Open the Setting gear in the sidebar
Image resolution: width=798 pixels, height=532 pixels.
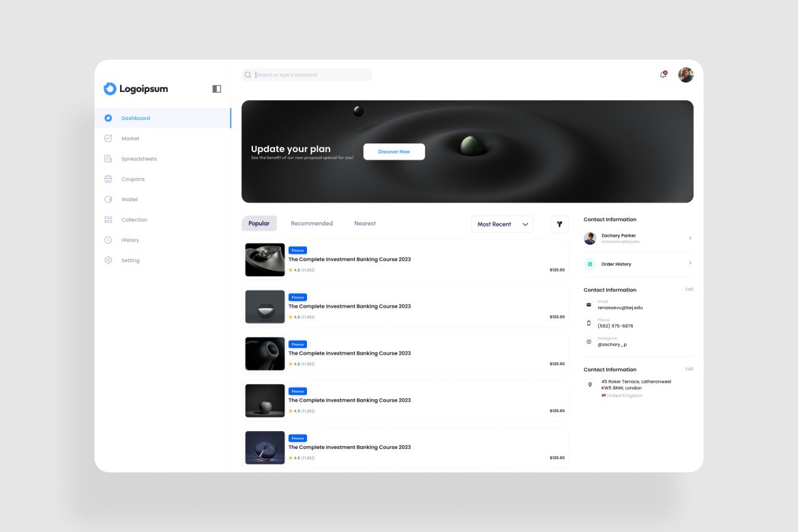(x=108, y=260)
